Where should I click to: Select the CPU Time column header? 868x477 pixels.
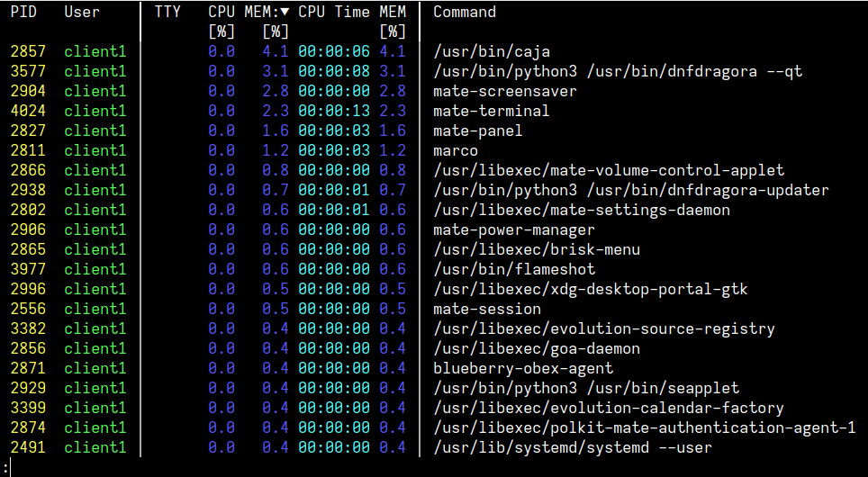pyautogui.click(x=334, y=12)
